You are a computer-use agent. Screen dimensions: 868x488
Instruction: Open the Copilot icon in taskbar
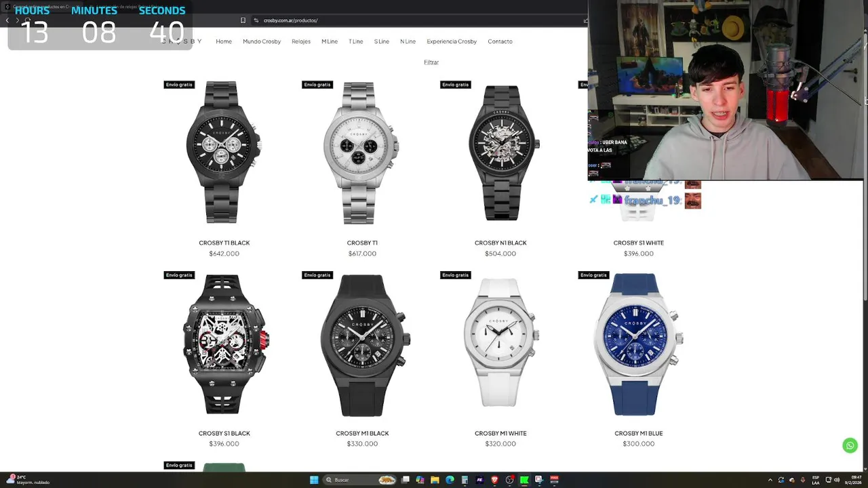tap(420, 480)
